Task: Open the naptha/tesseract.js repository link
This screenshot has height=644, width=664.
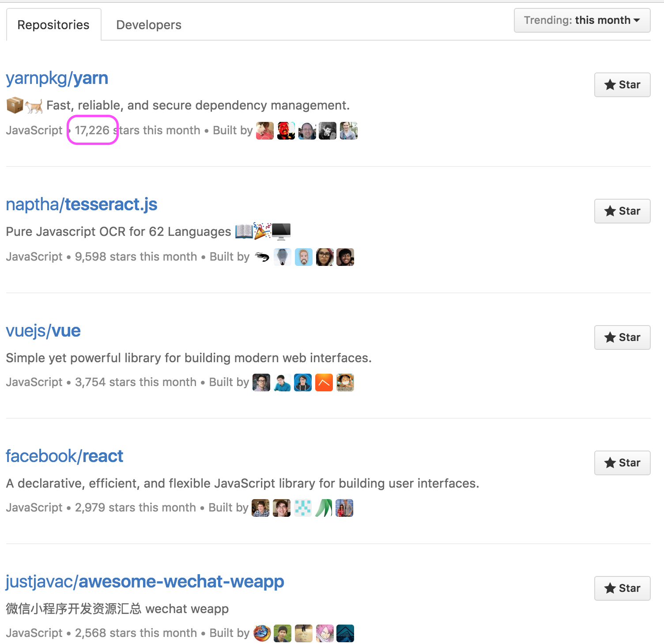Action: (82, 205)
